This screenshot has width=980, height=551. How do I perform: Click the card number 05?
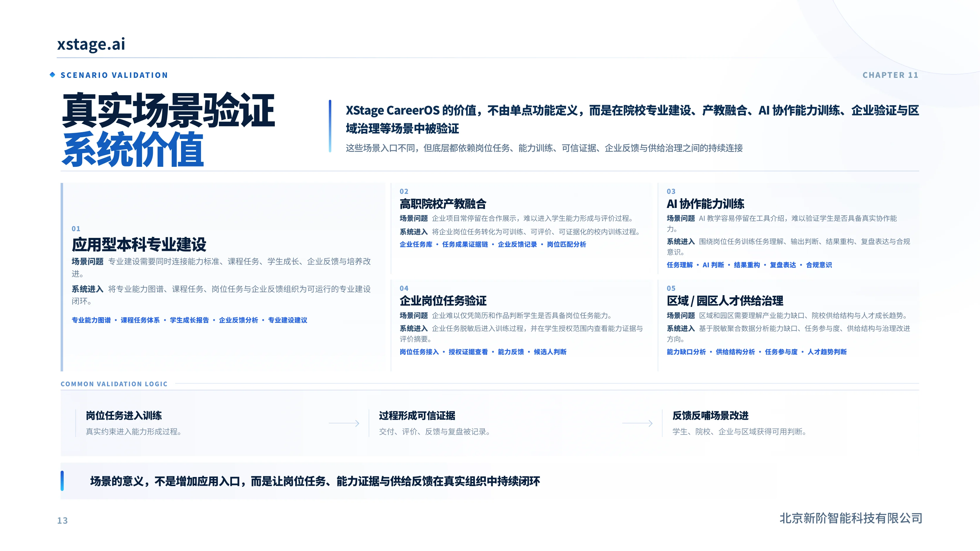coord(671,288)
